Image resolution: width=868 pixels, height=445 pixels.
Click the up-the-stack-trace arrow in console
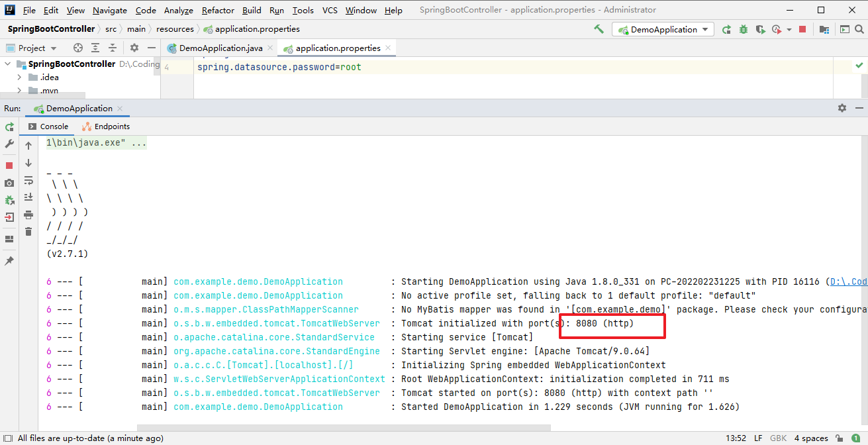[x=28, y=146]
